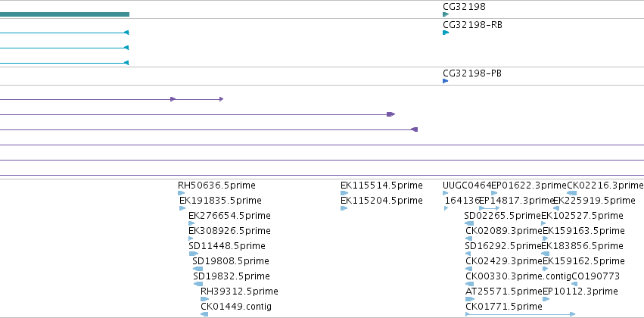Click the CG32198 gene label
The width and height of the screenshot is (644, 318).
464,7
